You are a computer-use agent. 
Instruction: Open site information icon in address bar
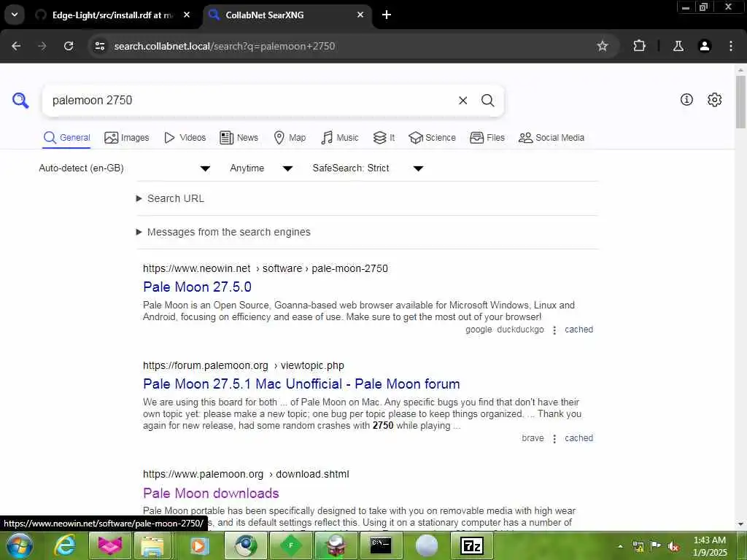coord(99,46)
